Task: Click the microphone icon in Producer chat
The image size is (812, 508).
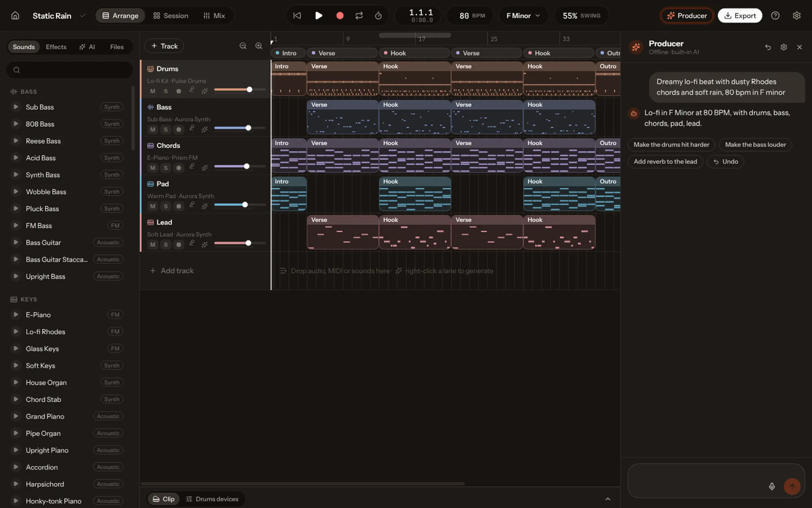Action: 772,486
